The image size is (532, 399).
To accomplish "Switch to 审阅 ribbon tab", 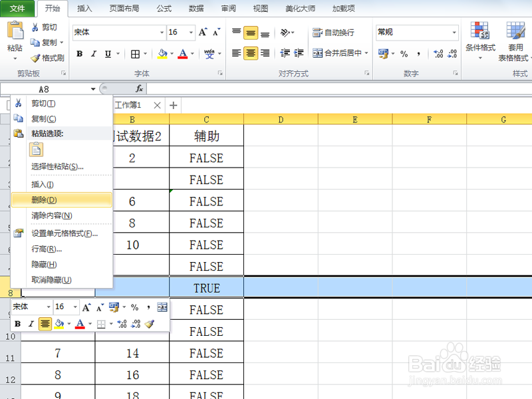I will point(228,9).
